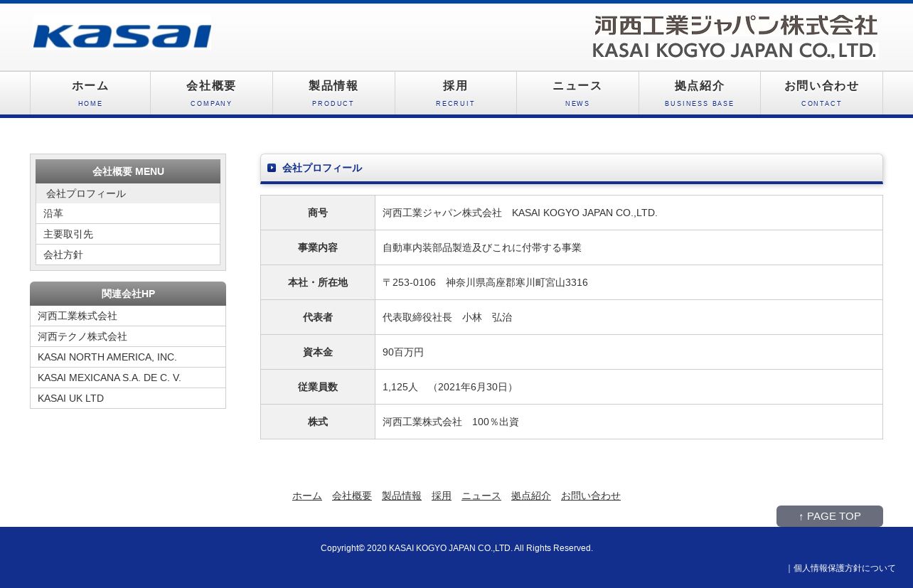Click the 従業員数 row label
The width and height of the screenshot is (913, 588).
(x=318, y=387)
